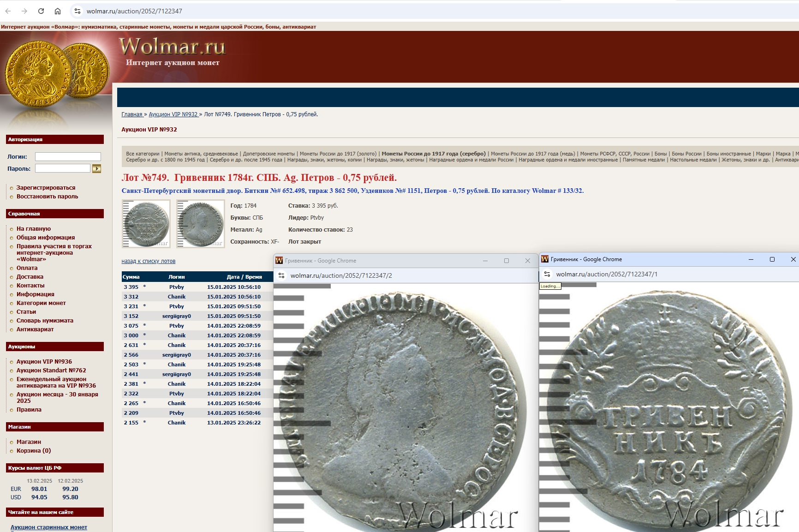Submit login with the yellow arrow button
Image resolution: width=799 pixels, height=532 pixels.
click(x=96, y=169)
